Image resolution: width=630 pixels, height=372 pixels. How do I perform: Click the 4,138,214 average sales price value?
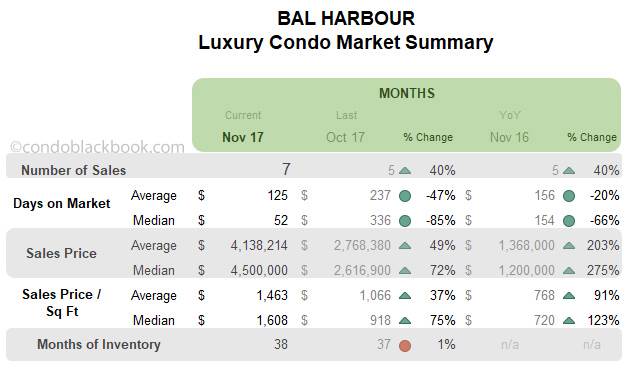(259, 245)
